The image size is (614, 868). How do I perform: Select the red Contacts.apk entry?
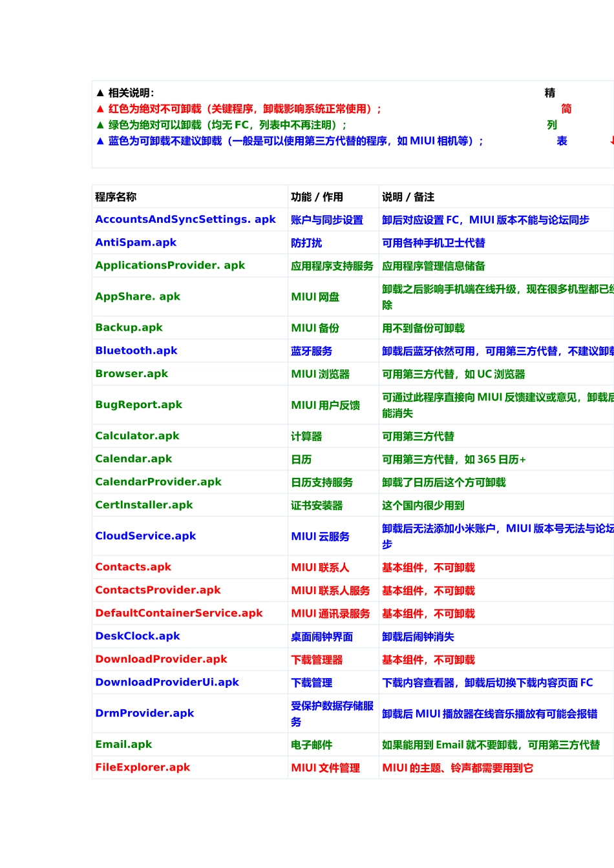click(133, 567)
